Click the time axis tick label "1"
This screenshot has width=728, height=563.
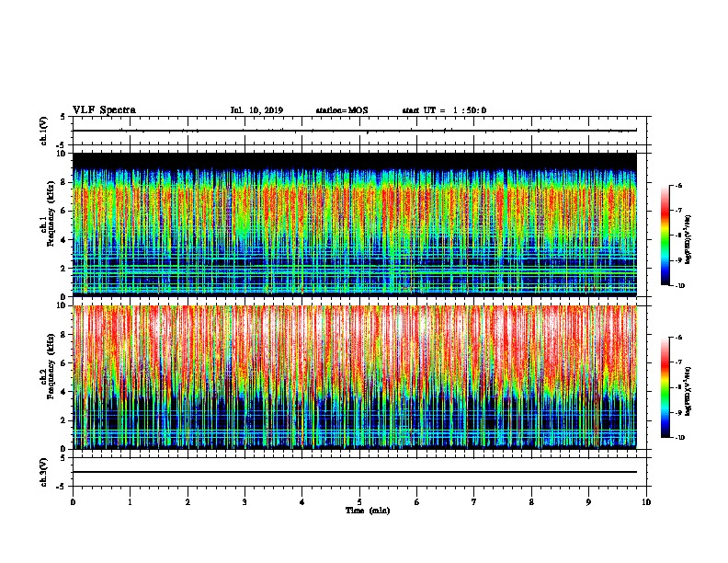[x=130, y=502]
